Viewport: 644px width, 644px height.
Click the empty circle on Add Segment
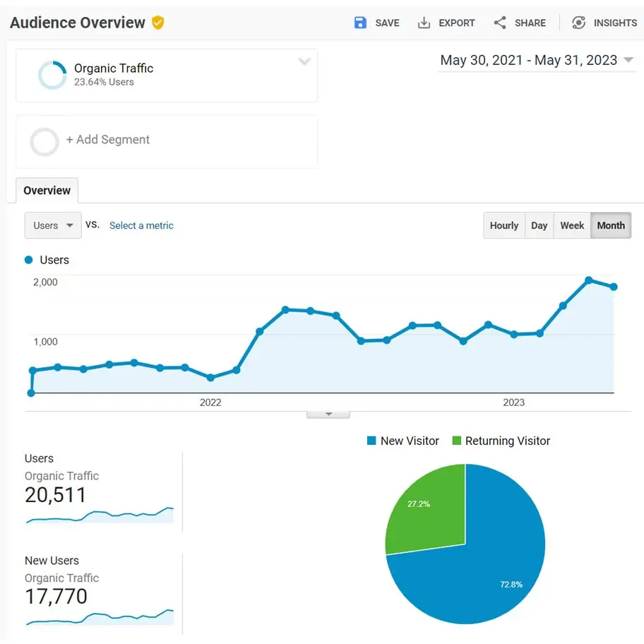tap(44, 141)
